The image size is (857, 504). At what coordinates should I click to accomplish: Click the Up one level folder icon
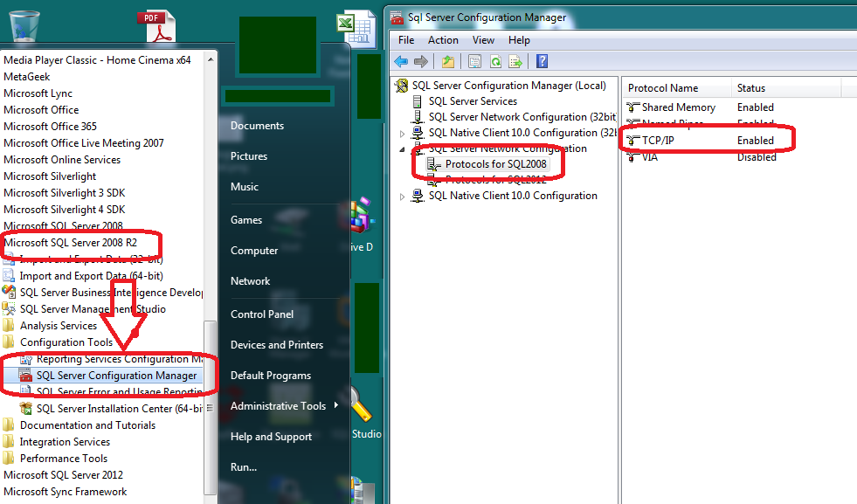[448, 62]
